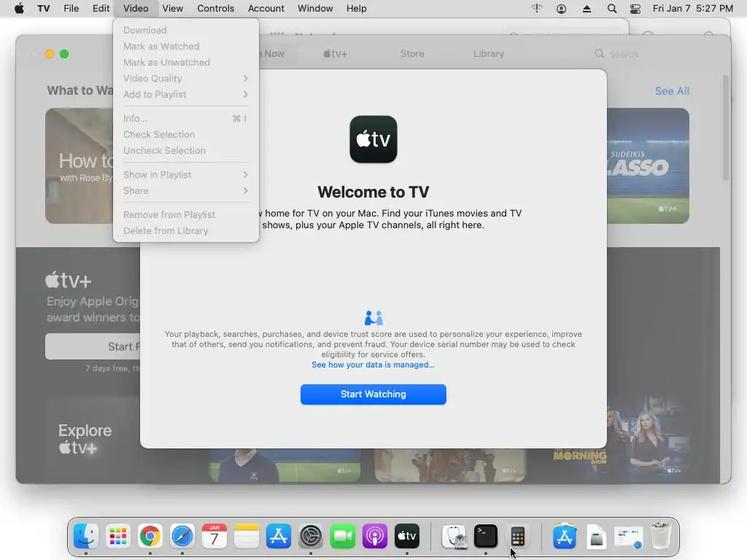Open the File menu

71,9
